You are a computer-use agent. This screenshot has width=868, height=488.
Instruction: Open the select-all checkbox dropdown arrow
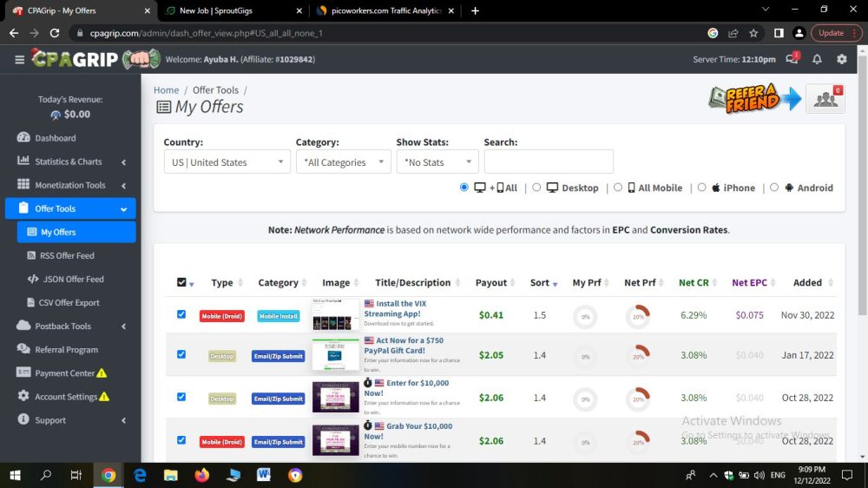(192, 284)
